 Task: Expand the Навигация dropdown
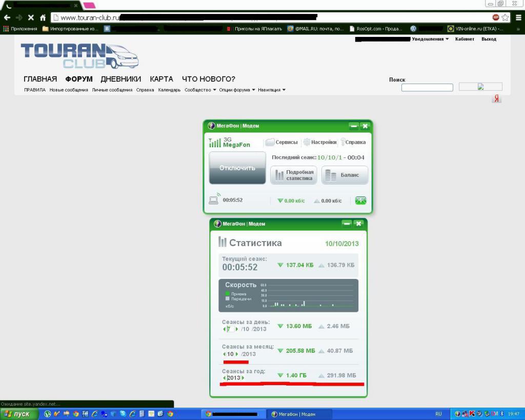pos(272,90)
